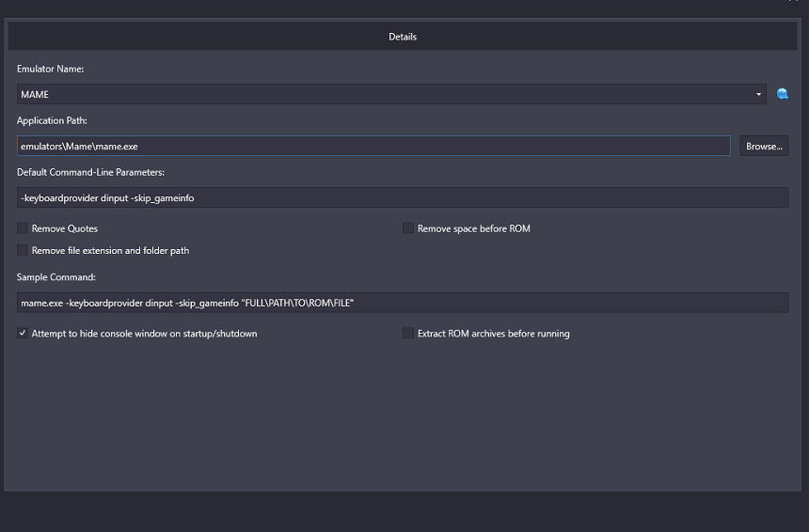Viewport: 809px width, 532px height.
Task: Click the Sample Command label
Action: tap(56, 277)
